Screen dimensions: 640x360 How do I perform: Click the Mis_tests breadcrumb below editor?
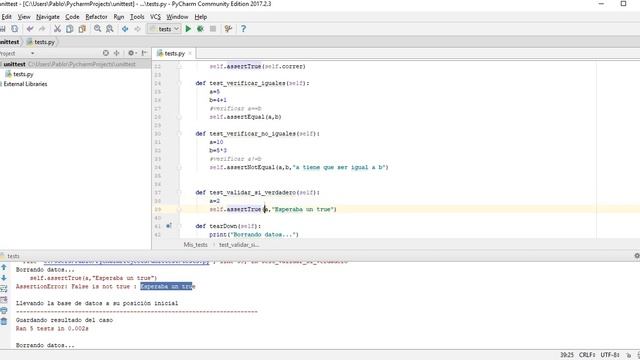[196, 245]
